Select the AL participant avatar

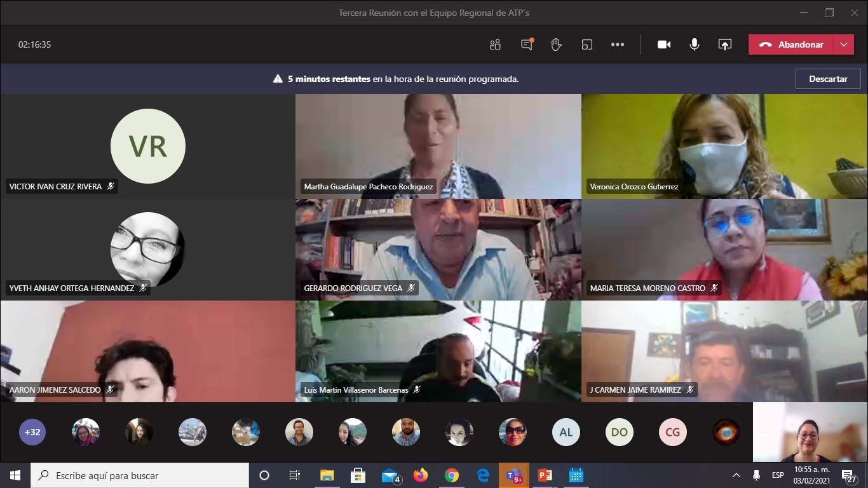(566, 432)
